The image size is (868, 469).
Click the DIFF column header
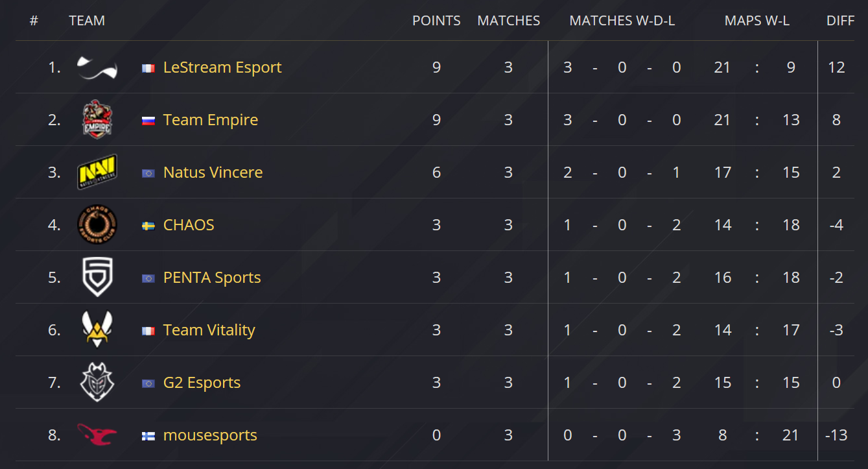tap(840, 21)
